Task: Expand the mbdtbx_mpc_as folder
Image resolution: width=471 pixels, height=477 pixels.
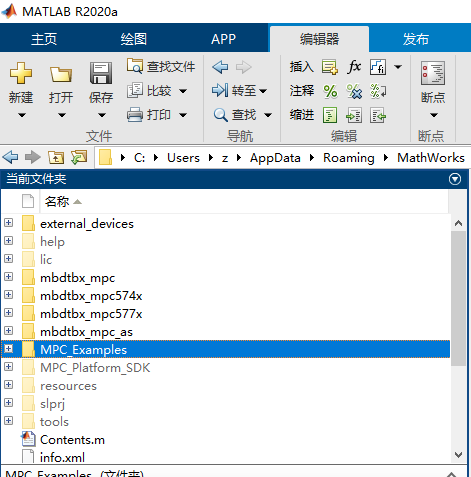Action: coord(9,331)
